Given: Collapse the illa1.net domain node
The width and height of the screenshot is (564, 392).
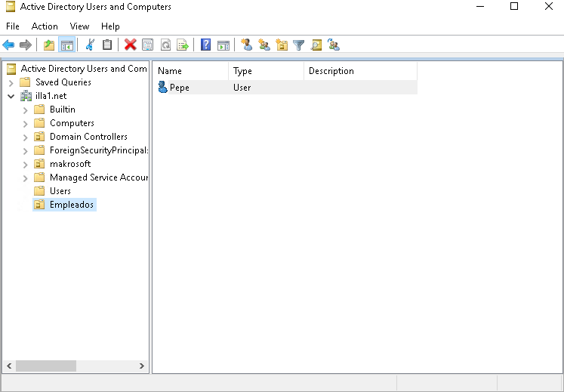Looking at the screenshot, I should pyautogui.click(x=11, y=96).
